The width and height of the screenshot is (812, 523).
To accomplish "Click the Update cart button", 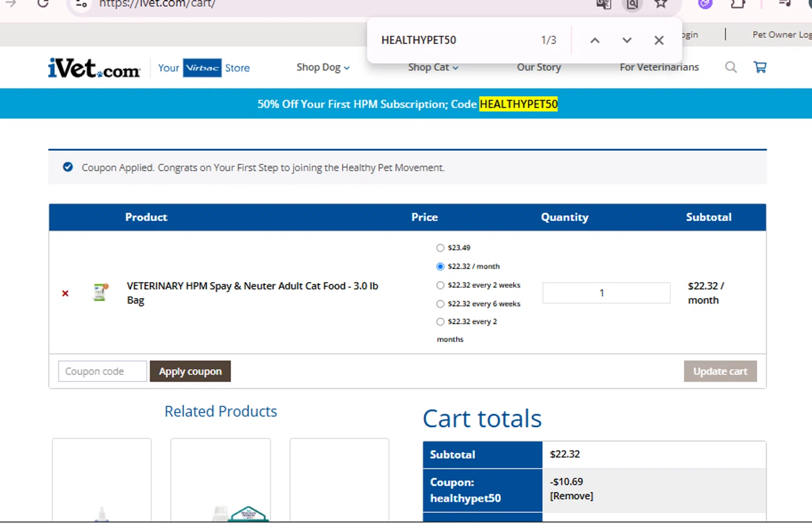I will tap(720, 372).
